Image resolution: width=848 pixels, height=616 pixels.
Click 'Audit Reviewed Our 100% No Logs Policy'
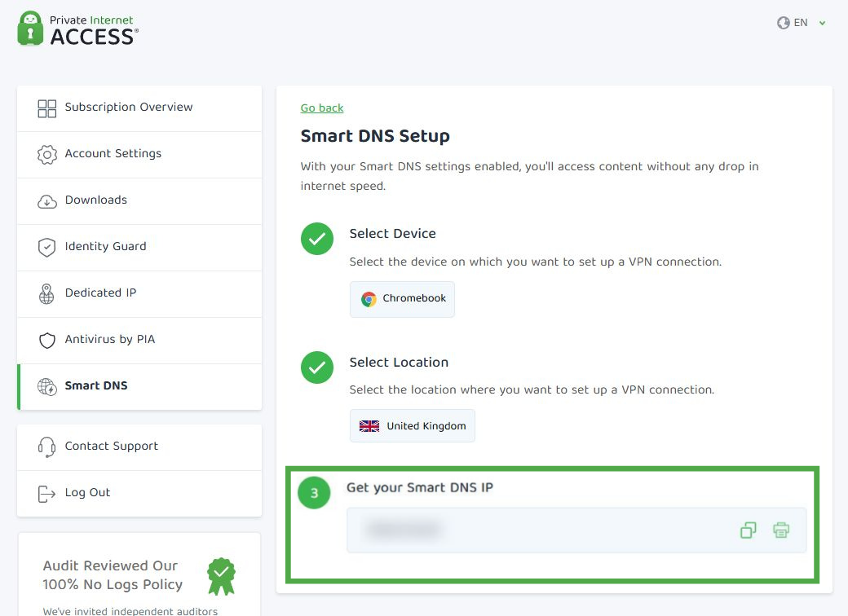coord(113,575)
